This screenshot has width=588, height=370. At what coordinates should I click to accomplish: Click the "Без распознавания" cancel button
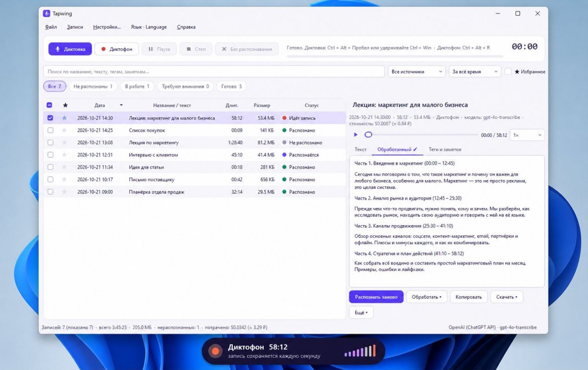[x=247, y=49]
